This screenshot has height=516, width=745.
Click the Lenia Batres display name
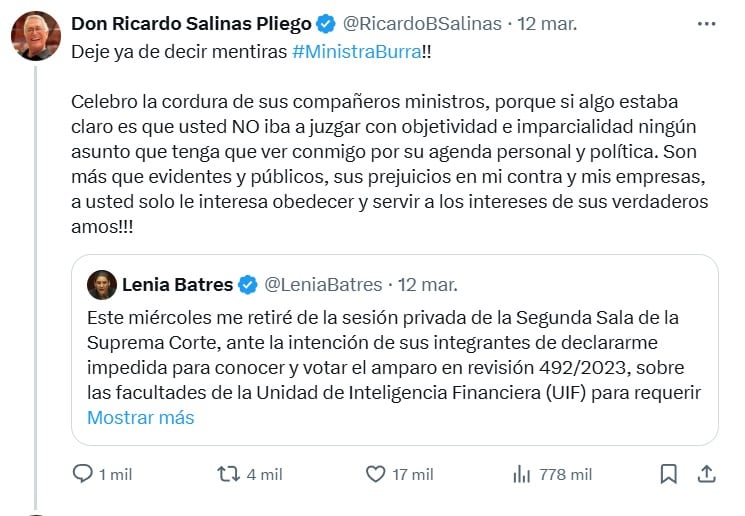(x=177, y=285)
